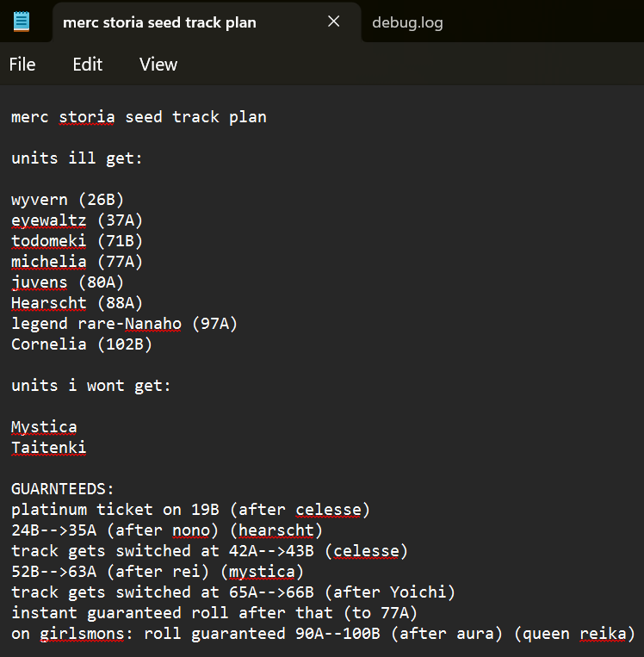Open the View menu
Viewport: 644px width, 657px height.
click(x=158, y=65)
